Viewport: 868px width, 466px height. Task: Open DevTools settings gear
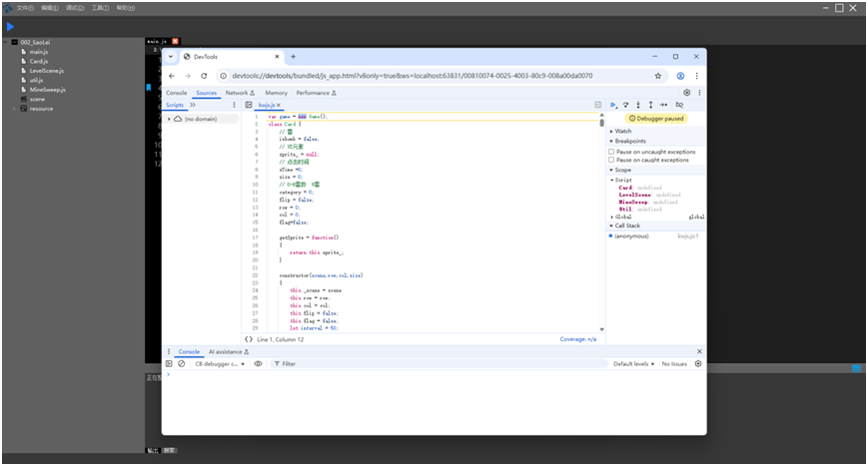pyautogui.click(x=686, y=93)
